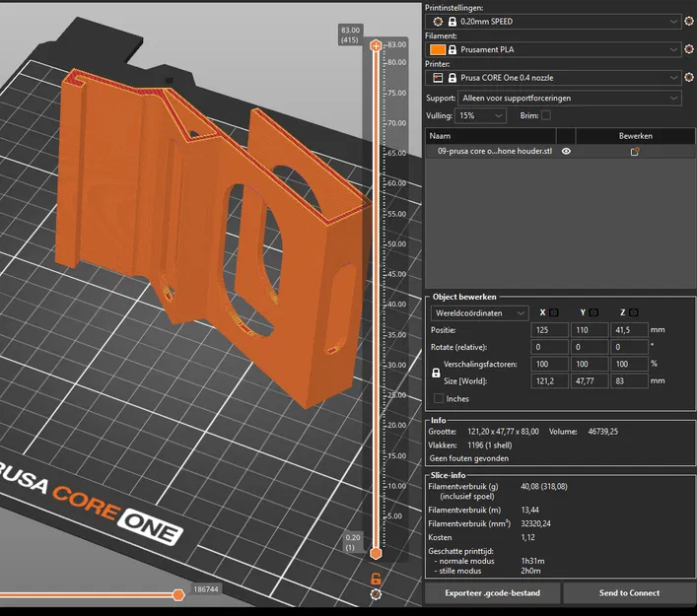Expand the Prusa CORE One printer dropdown
Screen dimensions: 697x616
(x=673, y=78)
